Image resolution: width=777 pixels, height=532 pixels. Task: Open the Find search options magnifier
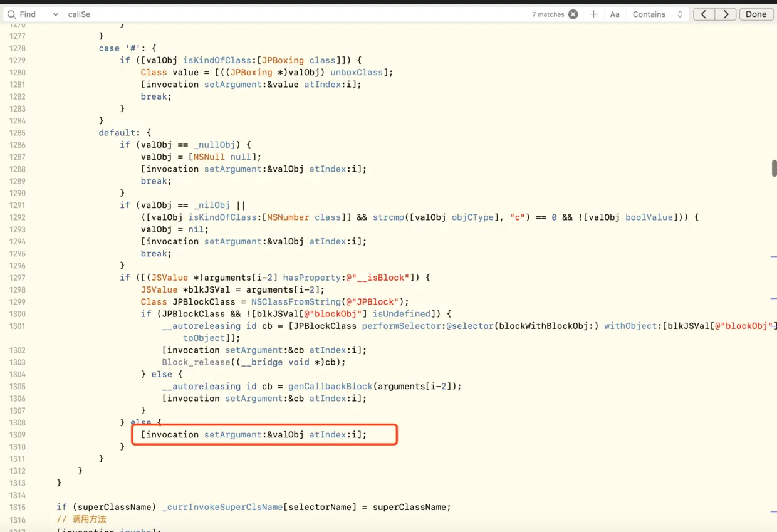coord(11,14)
